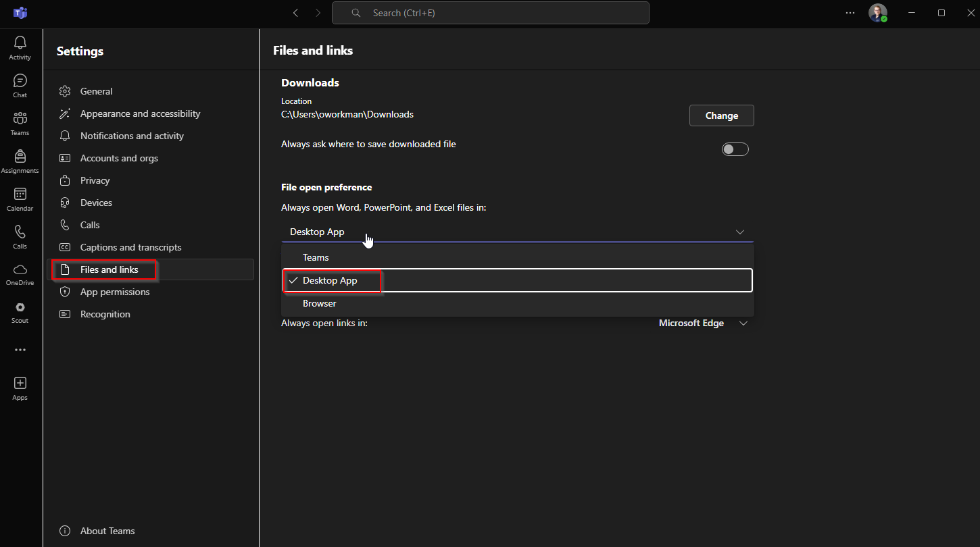Viewport: 980px width, 547px height.
Task: Collapse the Desktop App file preference dropdown
Action: [x=739, y=232]
